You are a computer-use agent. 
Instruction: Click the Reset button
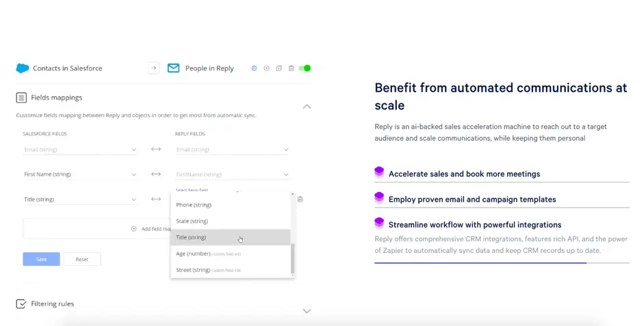click(81, 259)
